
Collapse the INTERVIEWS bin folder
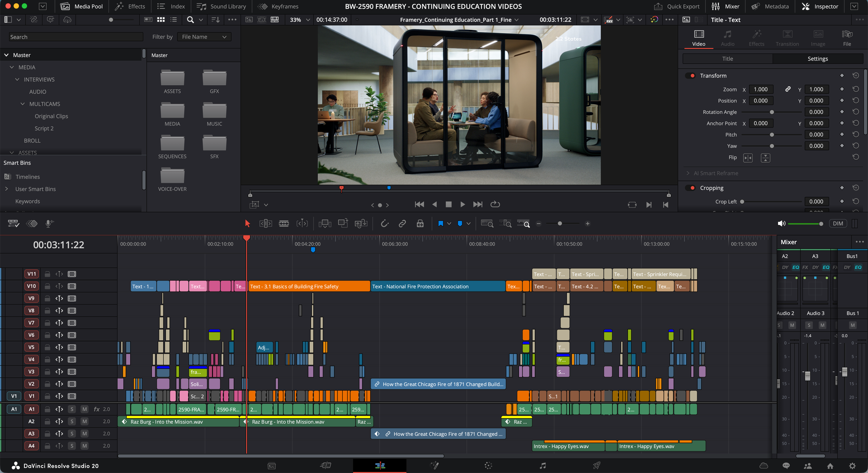click(17, 80)
